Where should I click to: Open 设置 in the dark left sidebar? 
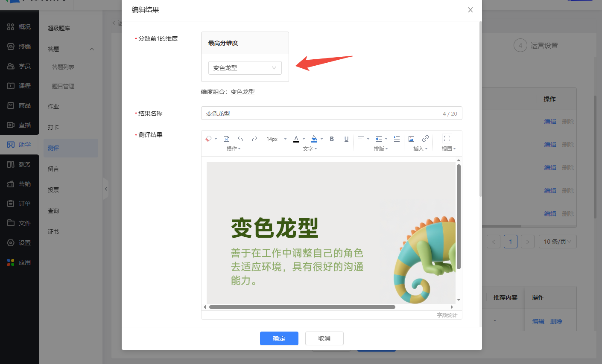[x=20, y=243]
